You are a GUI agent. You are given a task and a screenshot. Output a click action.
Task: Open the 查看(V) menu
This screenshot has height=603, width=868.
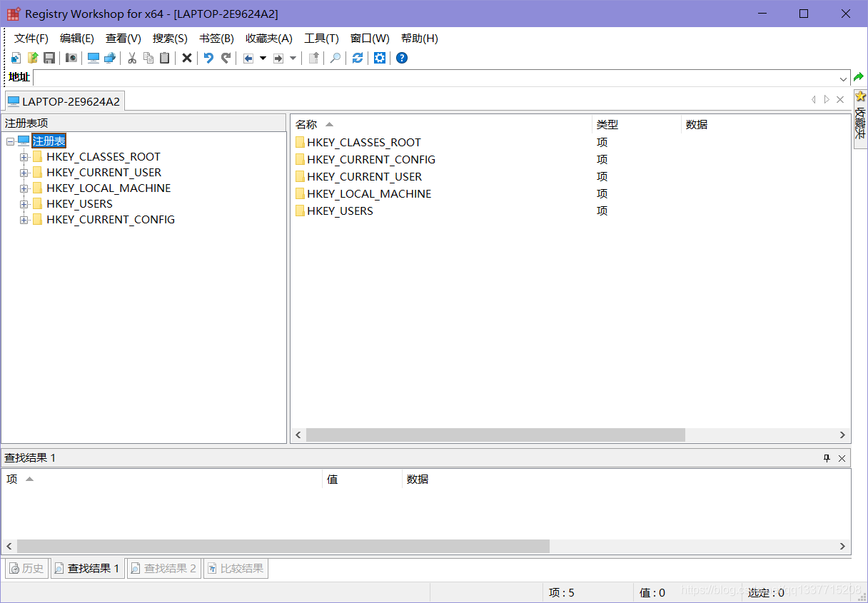point(123,39)
